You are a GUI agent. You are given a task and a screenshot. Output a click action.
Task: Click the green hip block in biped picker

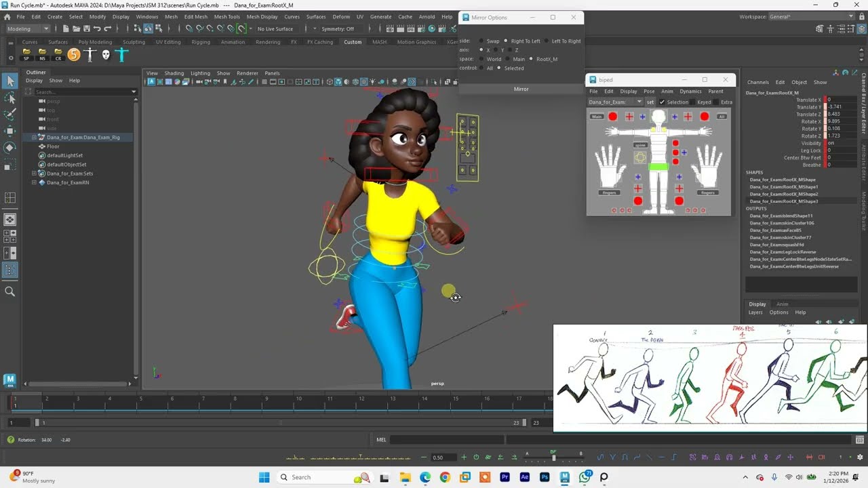click(x=658, y=167)
